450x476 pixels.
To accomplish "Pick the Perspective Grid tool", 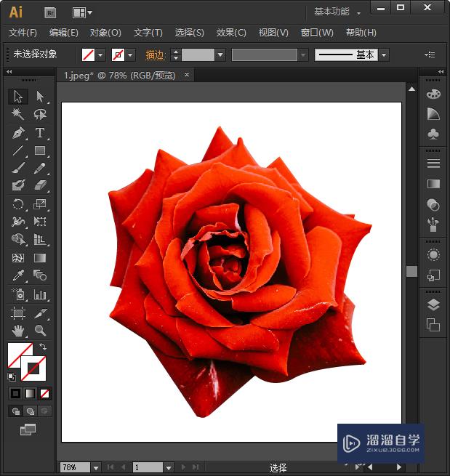I will [40, 239].
